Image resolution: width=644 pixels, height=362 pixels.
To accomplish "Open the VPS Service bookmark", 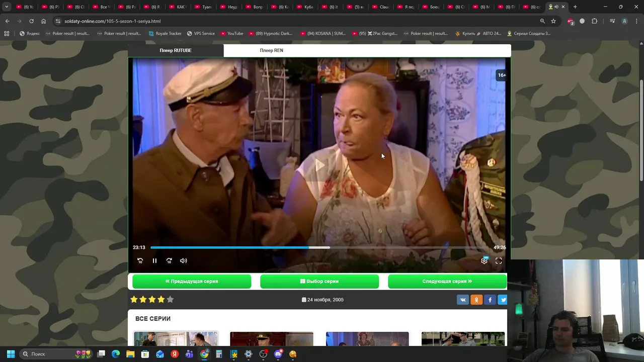I will [201, 34].
